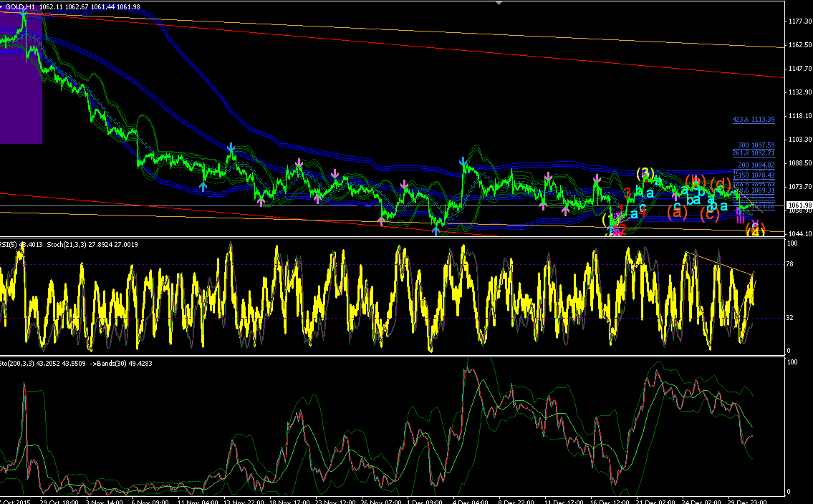Click price scale value 1177.30

799,21
